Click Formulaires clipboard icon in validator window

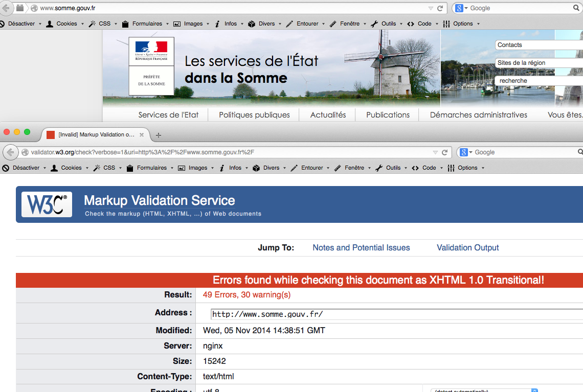point(130,168)
